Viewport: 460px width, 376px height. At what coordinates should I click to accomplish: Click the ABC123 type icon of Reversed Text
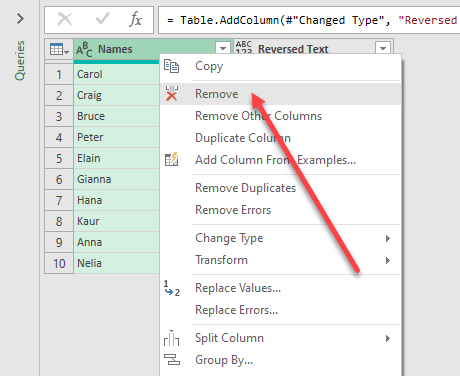coord(244,47)
